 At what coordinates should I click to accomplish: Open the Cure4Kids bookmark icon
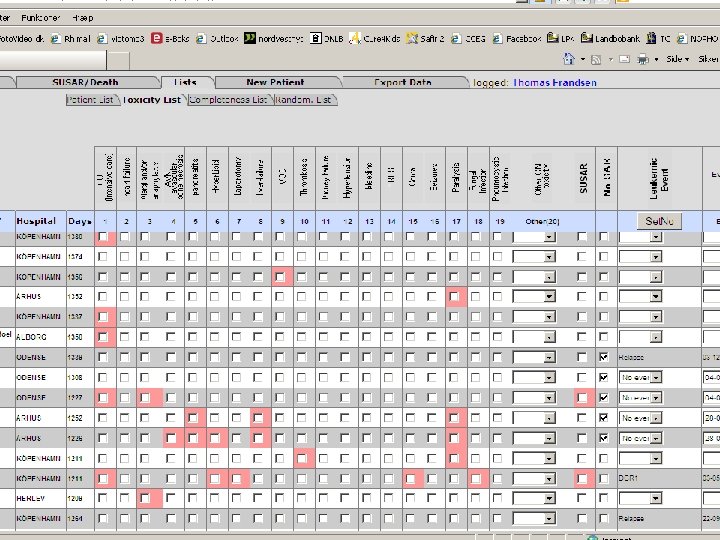click(x=354, y=38)
